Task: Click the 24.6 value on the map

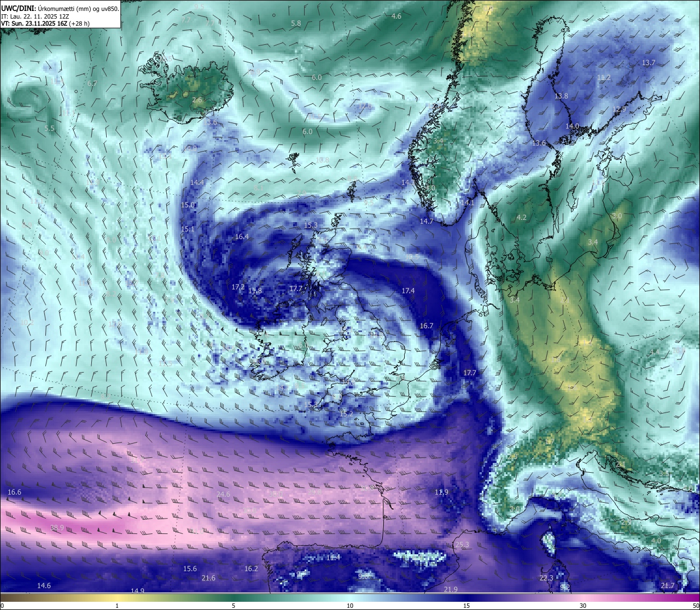Action: [x=223, y=495]
